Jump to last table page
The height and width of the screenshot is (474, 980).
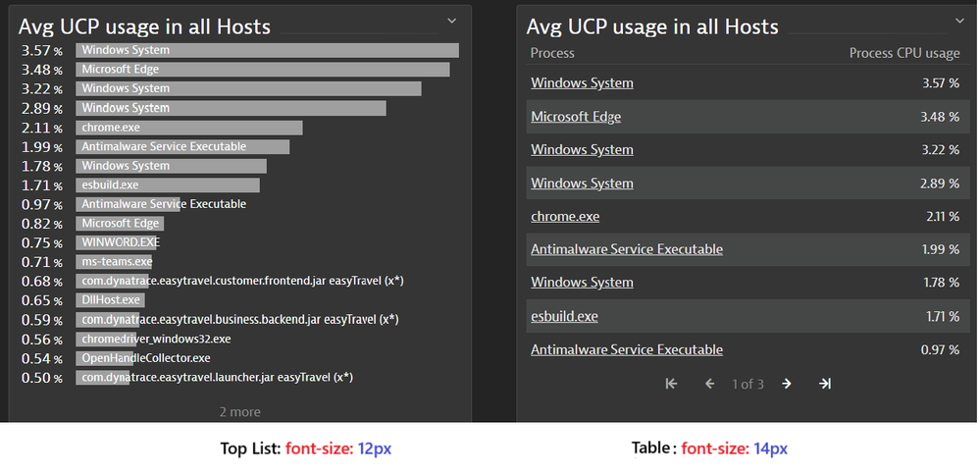(825, 384)
